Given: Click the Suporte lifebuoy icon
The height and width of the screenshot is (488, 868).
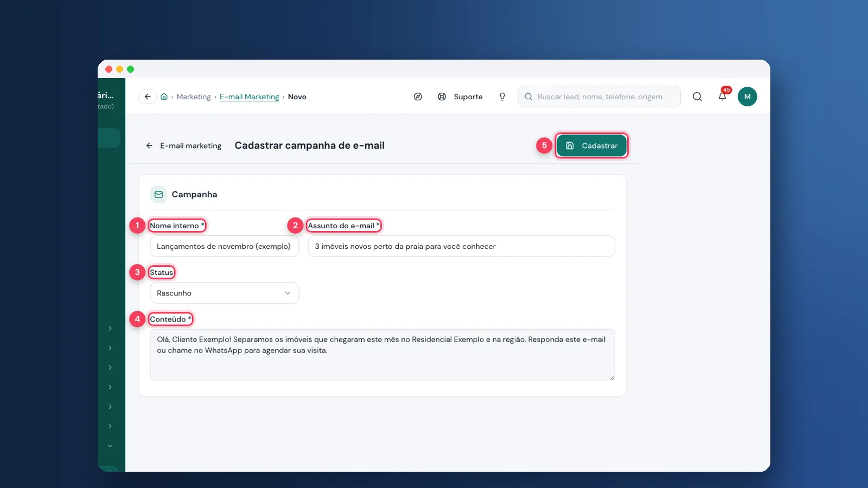Looking at the screenshot, I should 442,97.
